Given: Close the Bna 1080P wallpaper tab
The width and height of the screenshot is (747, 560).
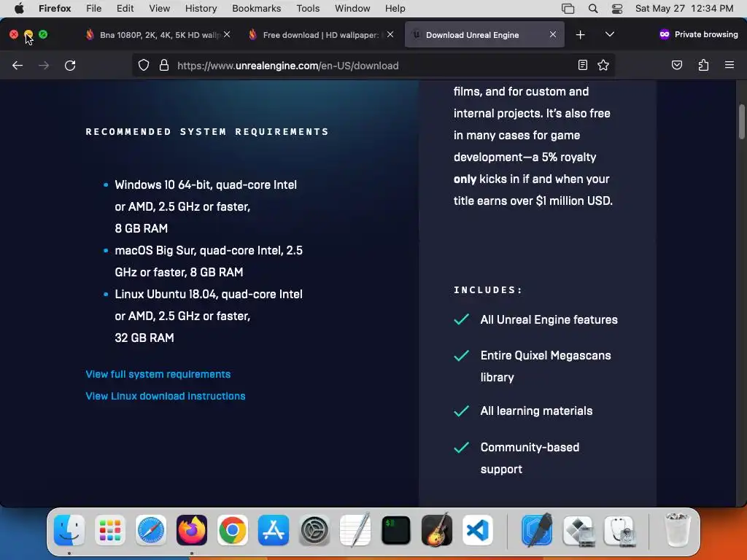Looking at the screenshot, I should click(228, 35).
